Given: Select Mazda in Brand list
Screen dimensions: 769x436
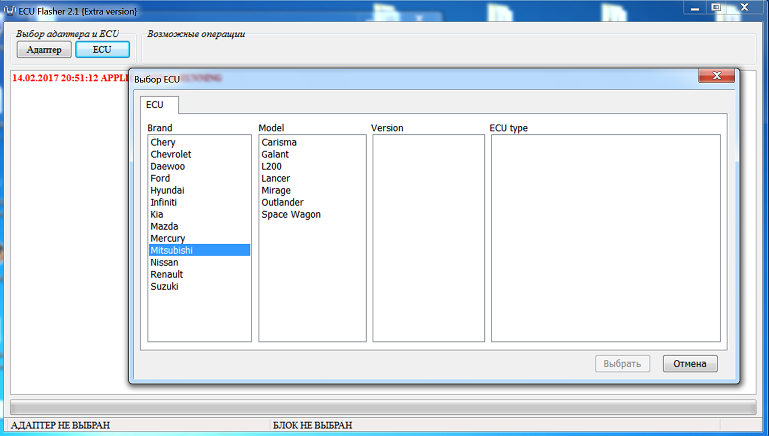Looking at the screenshot, I should pyautogui.click(x=199, y=227).
